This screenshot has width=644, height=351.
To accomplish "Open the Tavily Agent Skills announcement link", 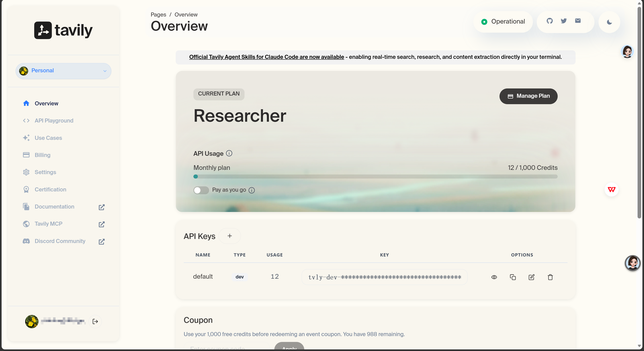I will click(266, 57).
